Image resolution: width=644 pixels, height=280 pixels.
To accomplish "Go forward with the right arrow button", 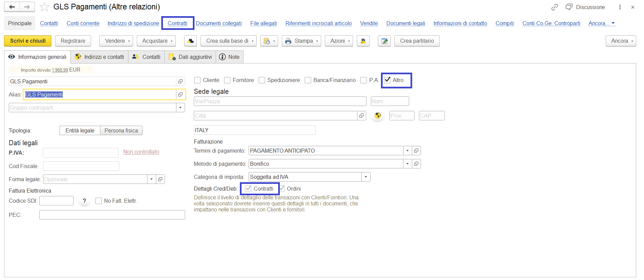I will coord(27,7).
